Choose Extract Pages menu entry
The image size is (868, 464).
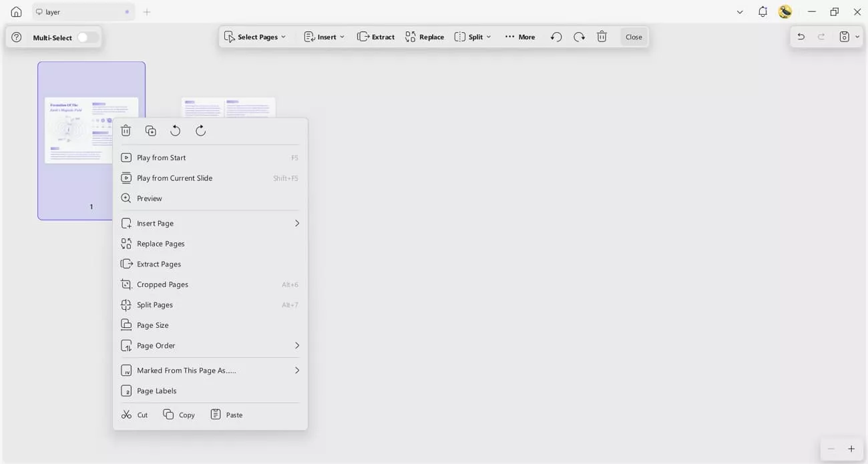point(210,264)
